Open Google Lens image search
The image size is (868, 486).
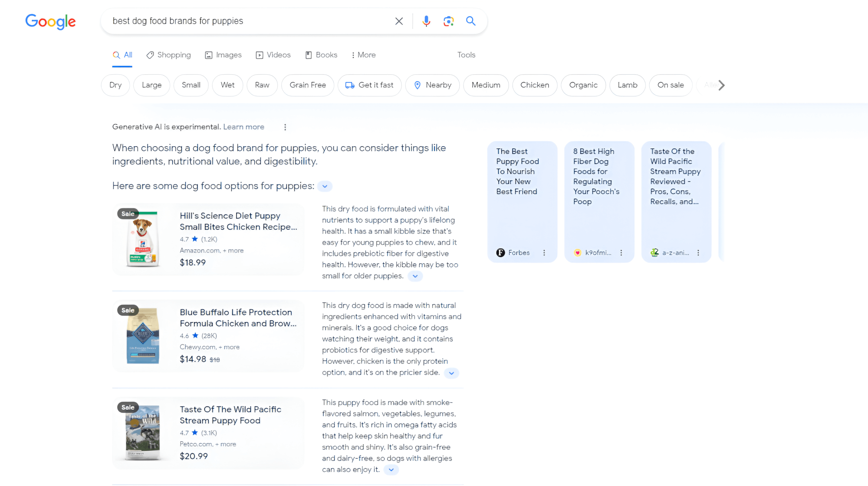point(448,21)
